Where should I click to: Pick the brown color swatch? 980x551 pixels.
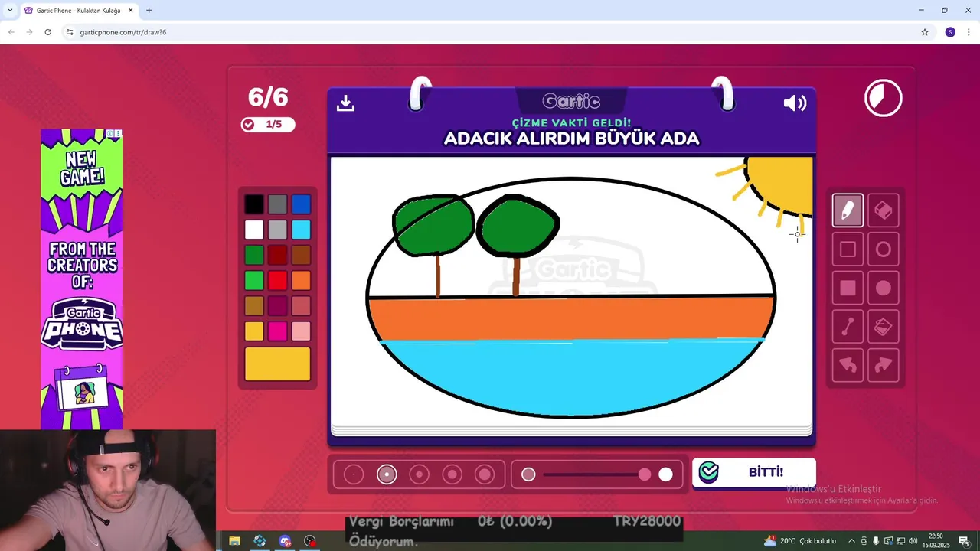pos(301,255)
